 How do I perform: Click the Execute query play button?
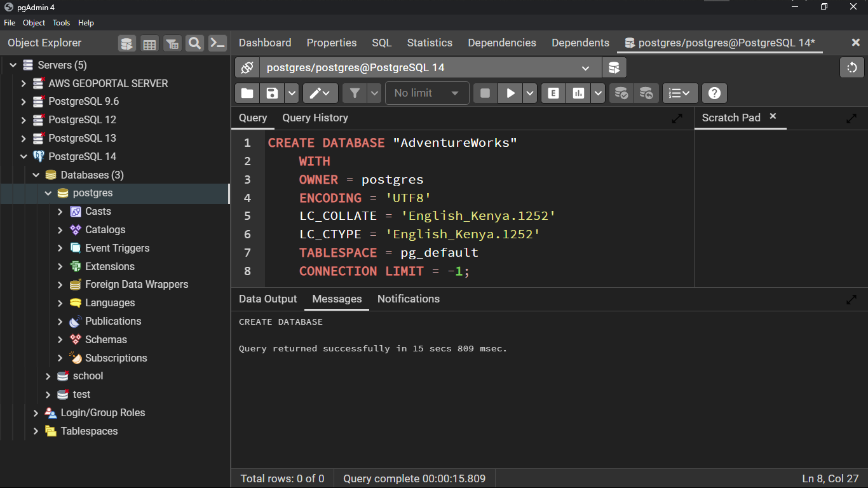coord(510,93)
